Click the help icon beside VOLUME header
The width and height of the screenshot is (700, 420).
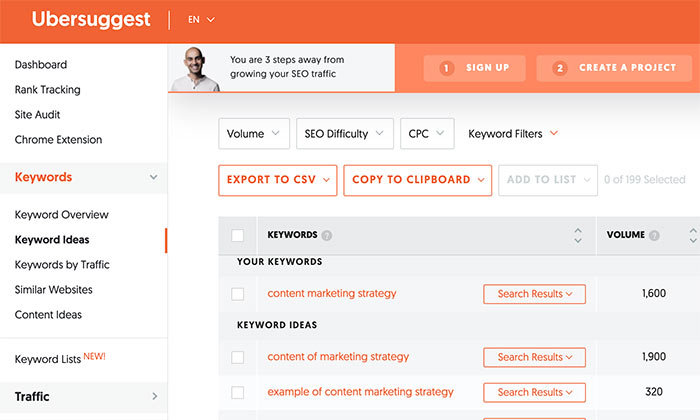point(654,235)
